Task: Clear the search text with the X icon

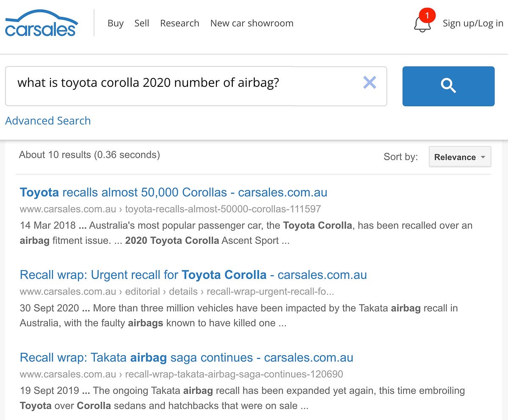Action: tap(370, 83)
